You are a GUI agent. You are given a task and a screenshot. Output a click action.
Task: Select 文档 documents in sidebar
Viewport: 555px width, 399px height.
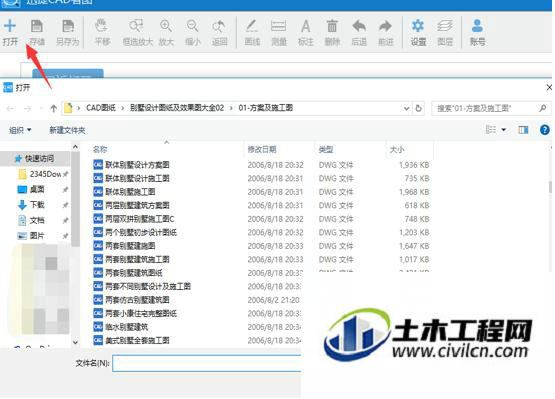pos(31,220)
